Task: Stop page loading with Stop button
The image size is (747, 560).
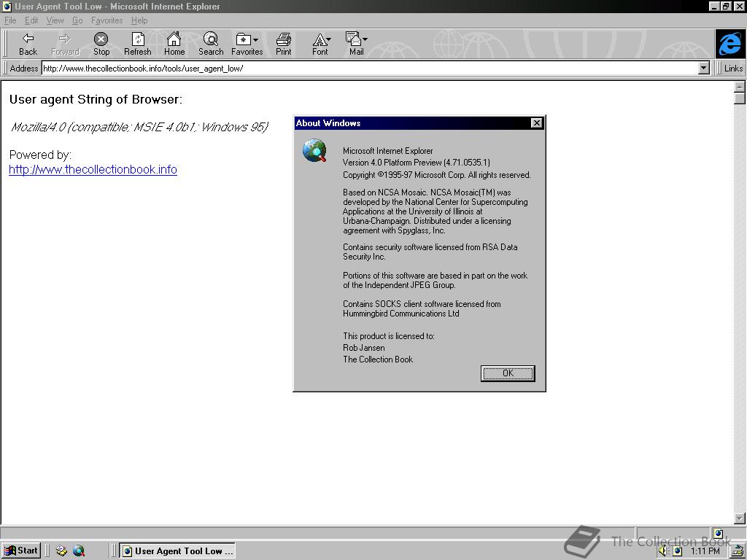Action: click(x=101, y=44)
